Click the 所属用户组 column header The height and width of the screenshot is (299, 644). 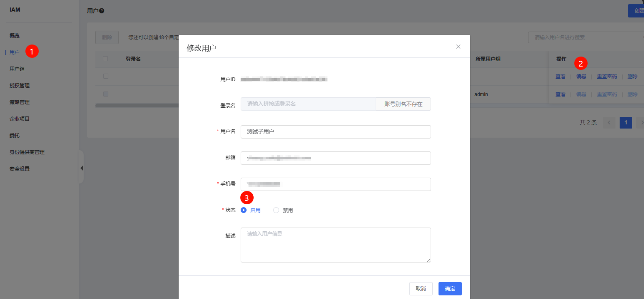coord(488,59)
